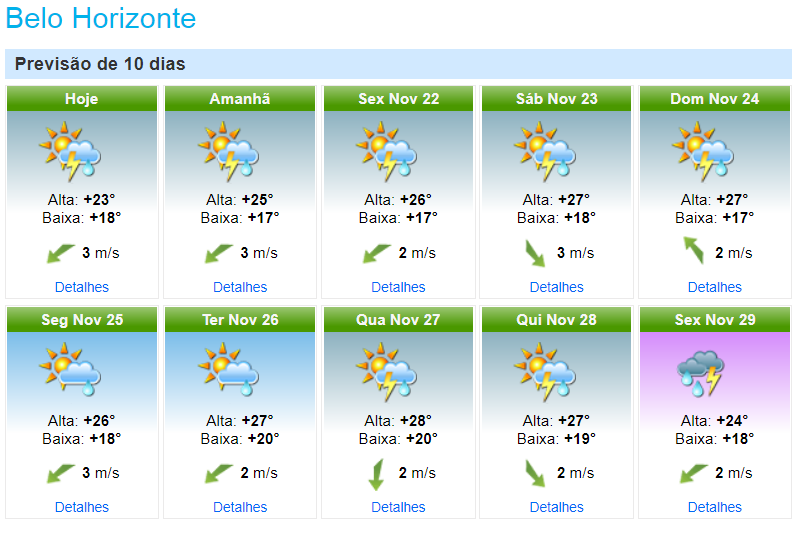Viewport: 799px width, 549px height.
Task: Show Detalhes for Qua Nov 27
Action: tap(398, 507)
